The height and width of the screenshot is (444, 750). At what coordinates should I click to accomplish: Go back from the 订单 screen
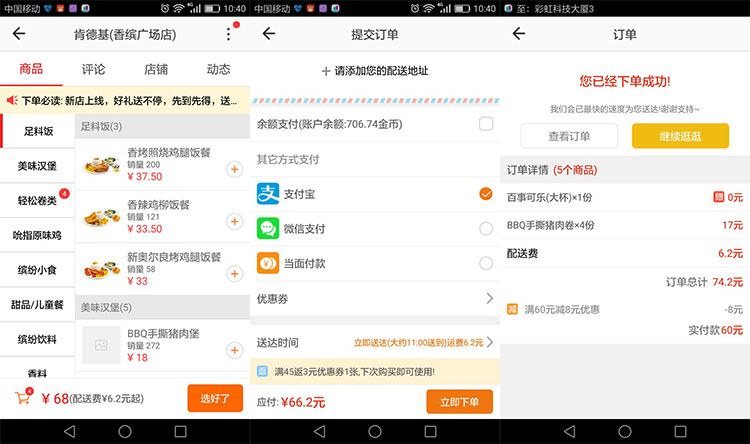click(519, 33)
